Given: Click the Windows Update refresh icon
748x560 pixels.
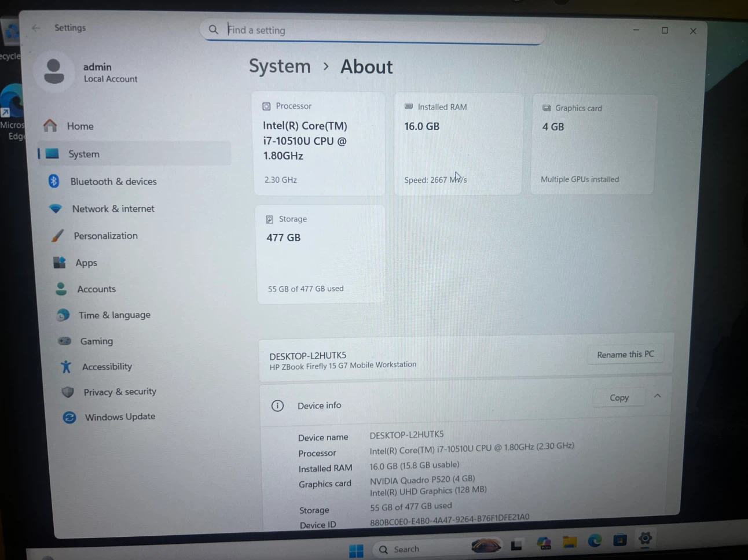Looking at the screenshot, I should click(69, 417).
